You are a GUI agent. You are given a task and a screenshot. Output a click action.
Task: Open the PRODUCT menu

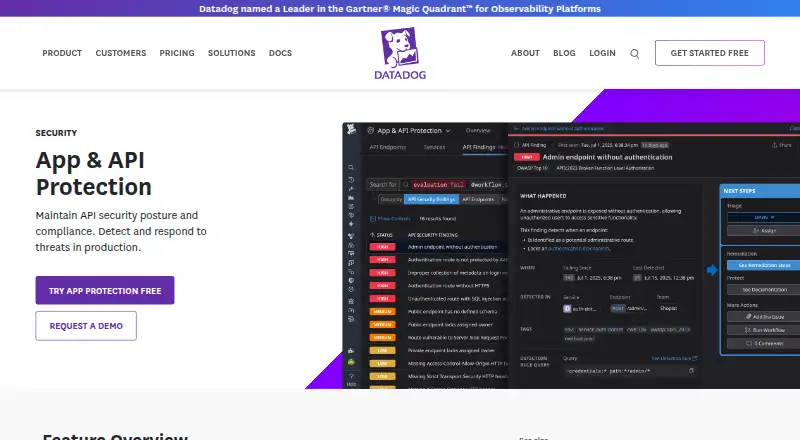coord(62,53)
